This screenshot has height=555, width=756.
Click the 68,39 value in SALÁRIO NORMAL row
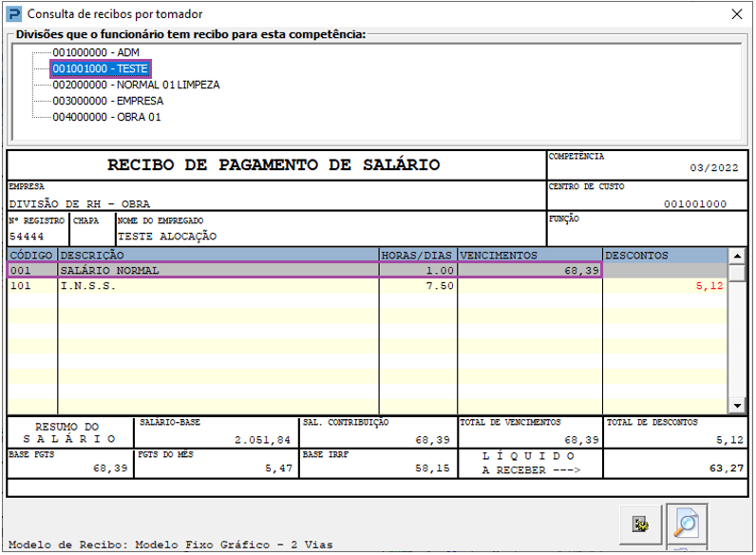coord(581,271)
